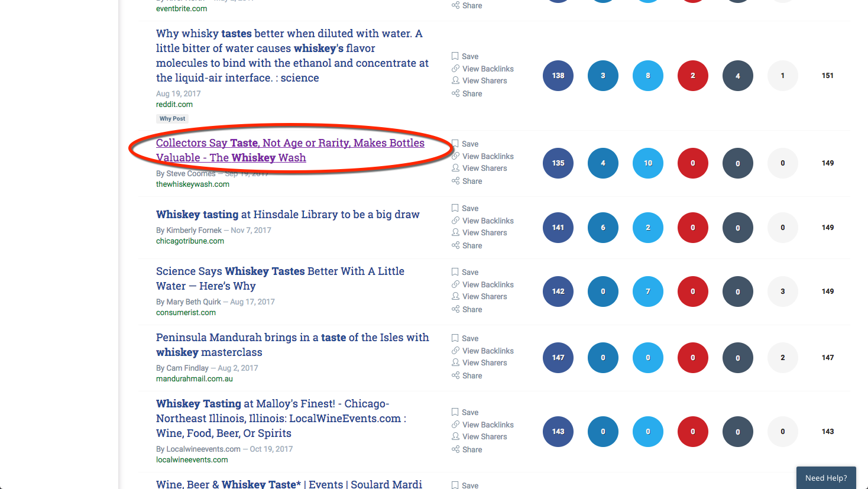This screenshot has height=489, width=868.
Task: Save the chicagotribune.com article
Action: pos(465,208)
